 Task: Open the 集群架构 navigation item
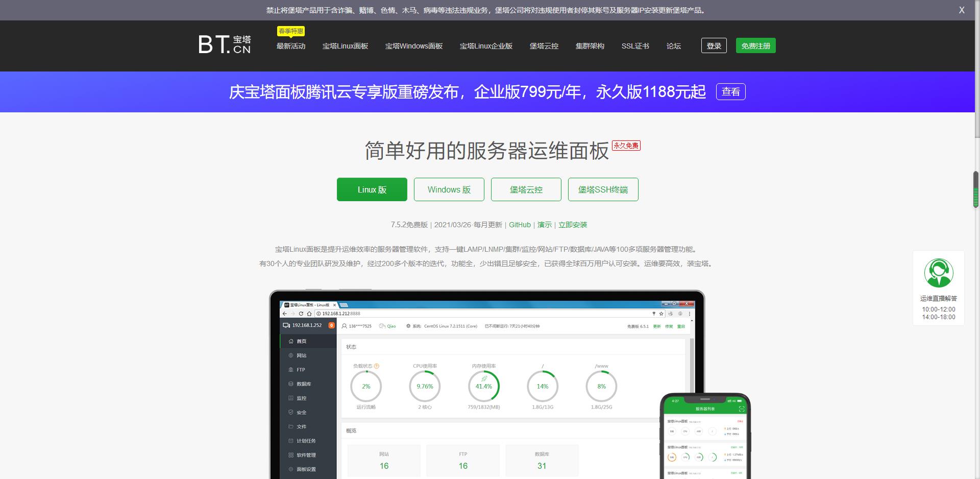[590, 46]
